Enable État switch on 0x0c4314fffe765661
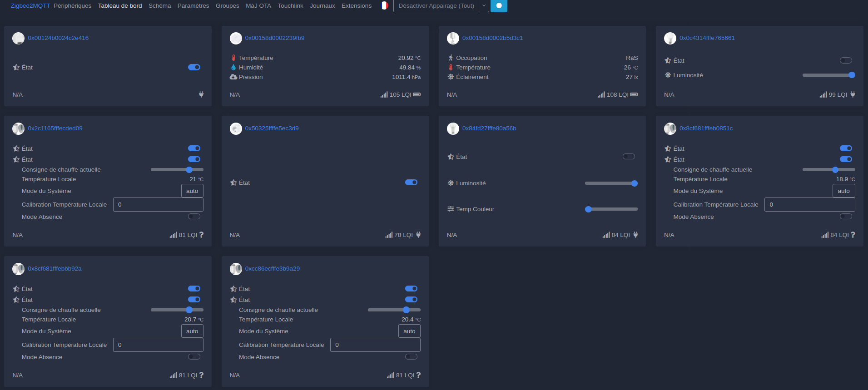Image resolution: width=868 pixels, height=390 pixels. [x=846, y=60]
